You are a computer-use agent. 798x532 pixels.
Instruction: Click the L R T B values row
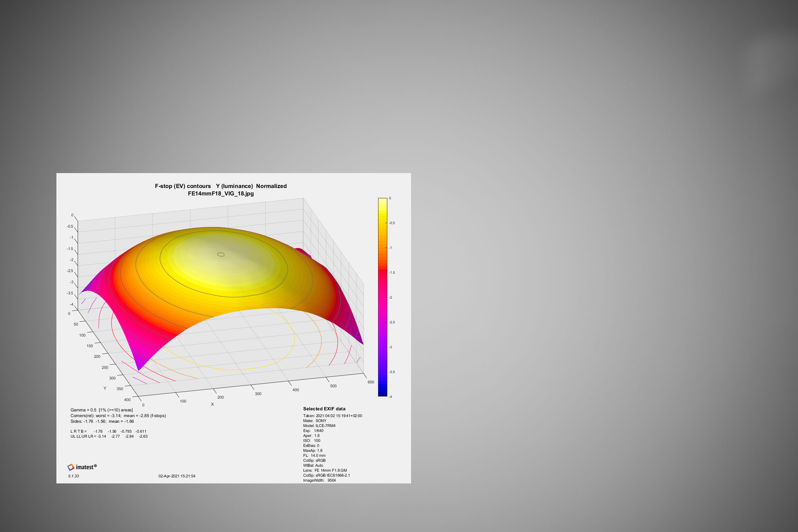click(108, 431)
